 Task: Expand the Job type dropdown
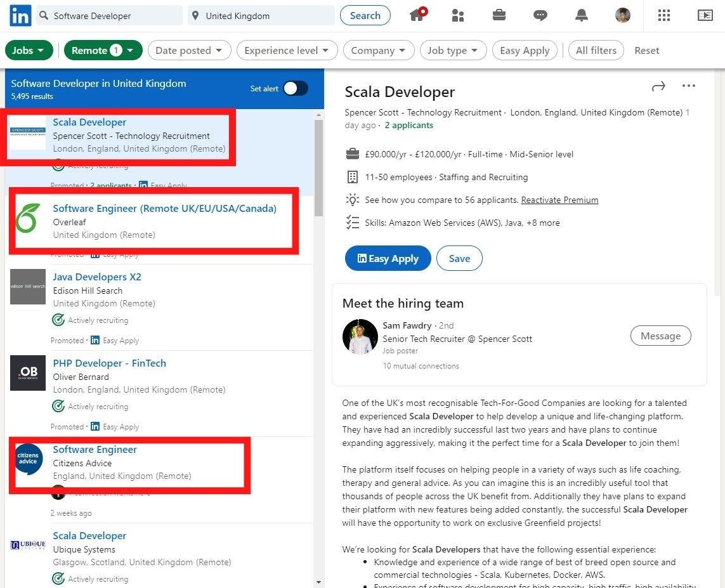pyautogui.click(x=453, y=50)
